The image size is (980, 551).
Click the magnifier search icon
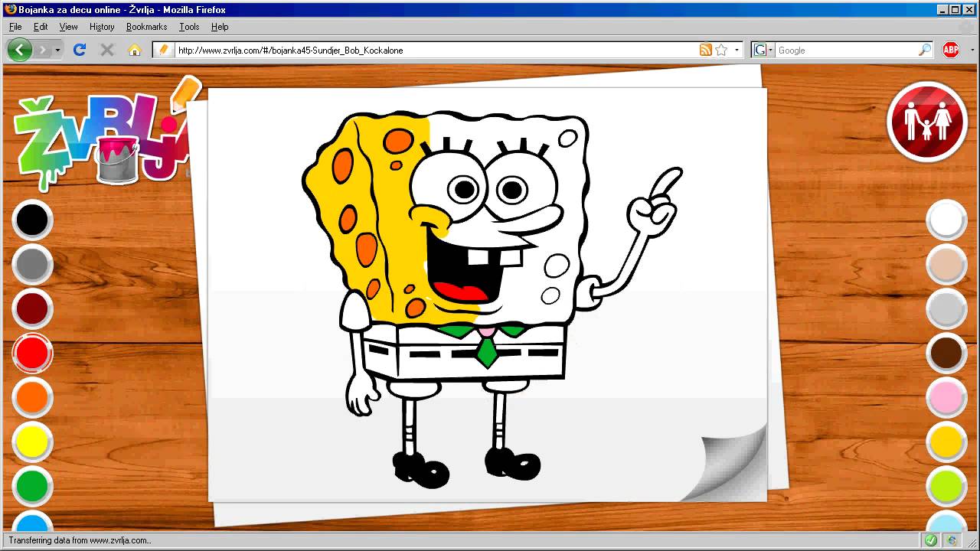[925, 50]
